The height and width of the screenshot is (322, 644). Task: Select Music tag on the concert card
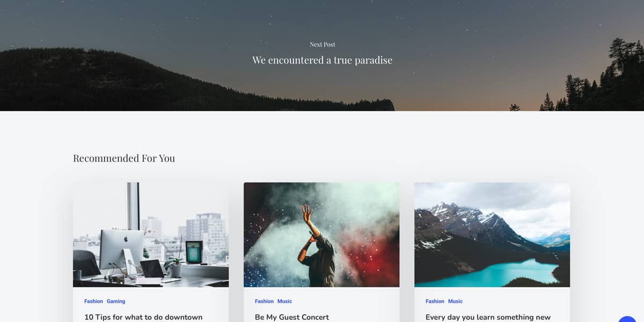click(284, 301)
